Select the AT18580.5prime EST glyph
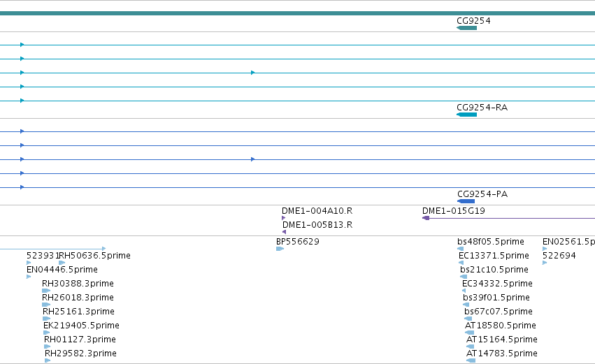This screenshot has width=595, height=364. click(470, 333)
